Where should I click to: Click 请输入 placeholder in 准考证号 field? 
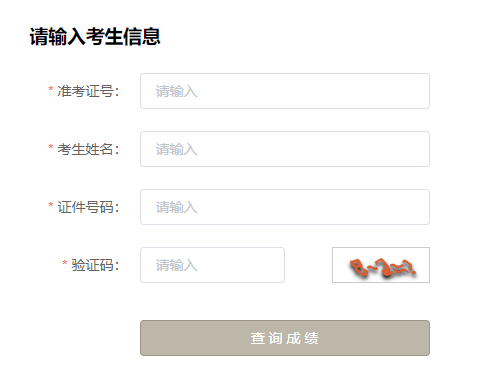coord(177,91)
